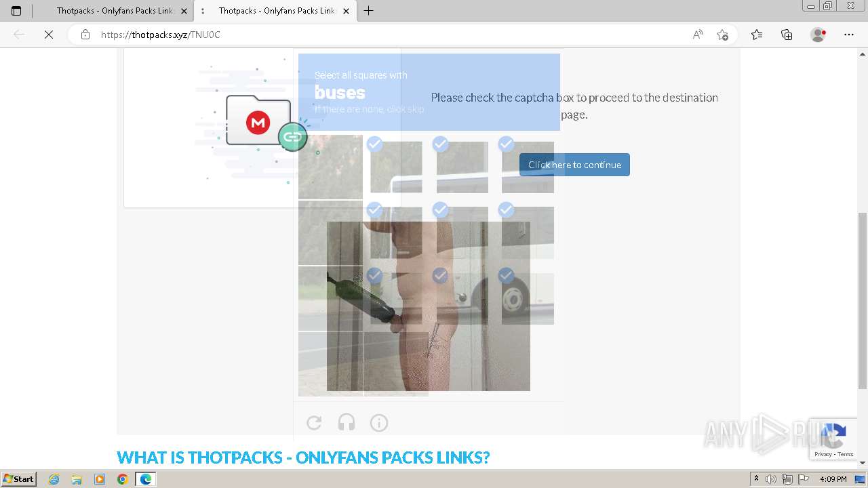Viewport: 868px width, 488px height.
Task: Open the Favorites list
Action: [x=757, y=35]
